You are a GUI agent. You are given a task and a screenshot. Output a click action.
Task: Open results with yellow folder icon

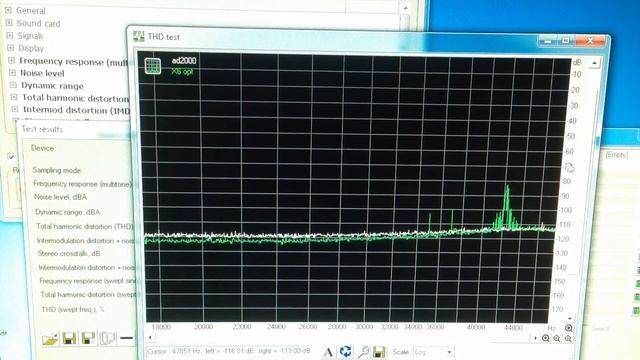[50, 338]
